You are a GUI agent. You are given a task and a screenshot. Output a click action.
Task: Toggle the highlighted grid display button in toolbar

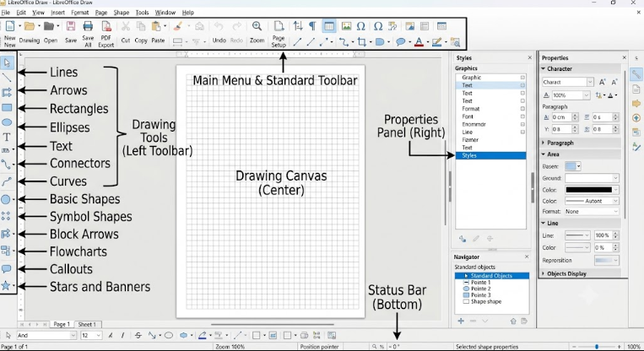point(329,26)
